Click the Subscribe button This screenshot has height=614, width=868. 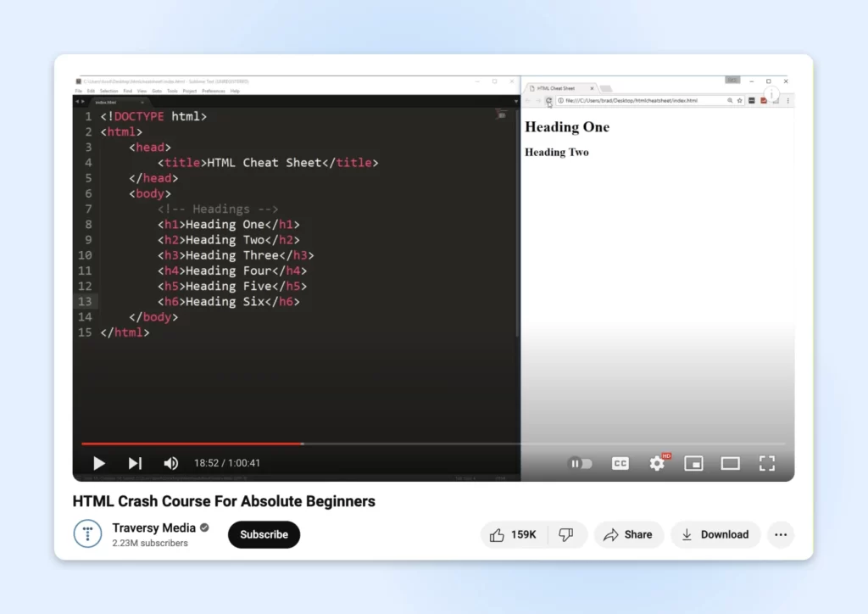tap(264, 534)
